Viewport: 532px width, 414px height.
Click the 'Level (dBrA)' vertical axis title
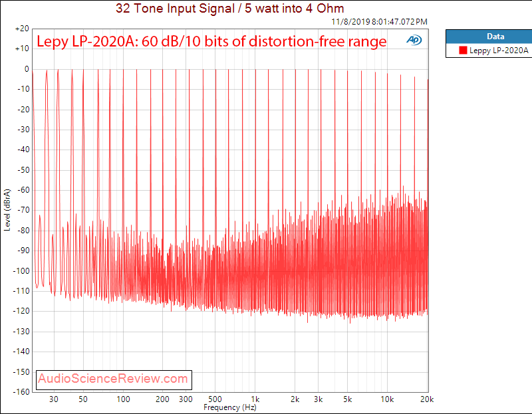coord(7,210)
